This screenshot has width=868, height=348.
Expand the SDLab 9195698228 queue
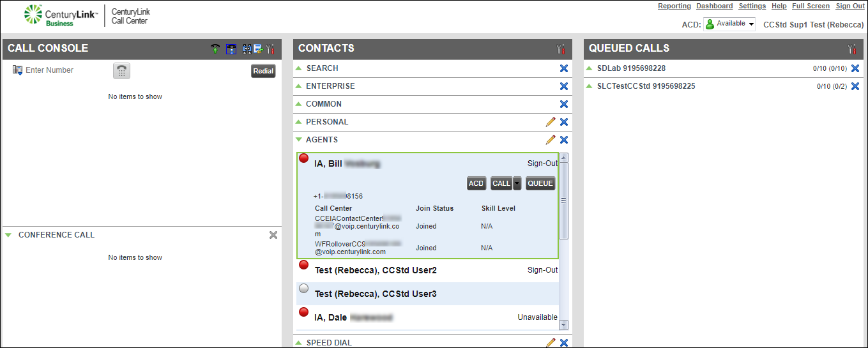coord(589,68)
